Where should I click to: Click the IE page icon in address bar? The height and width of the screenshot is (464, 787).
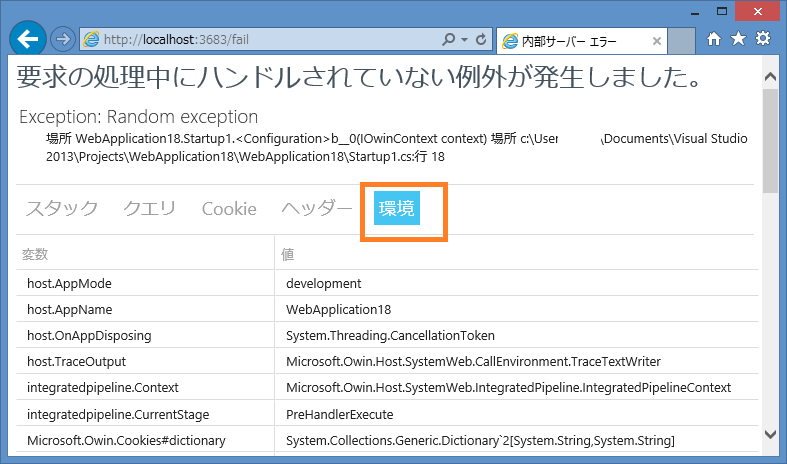[x=91, y=39]
